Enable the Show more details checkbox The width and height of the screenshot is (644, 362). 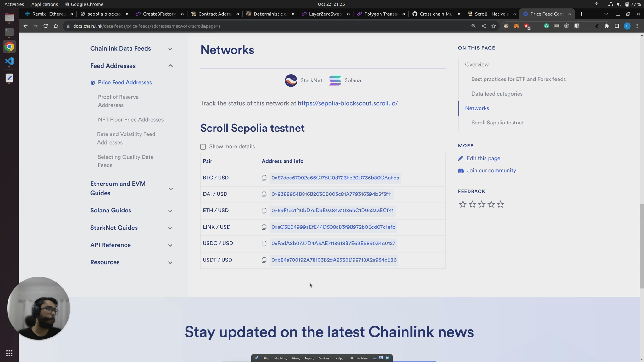pyautogui.click(x=203, y=147)
